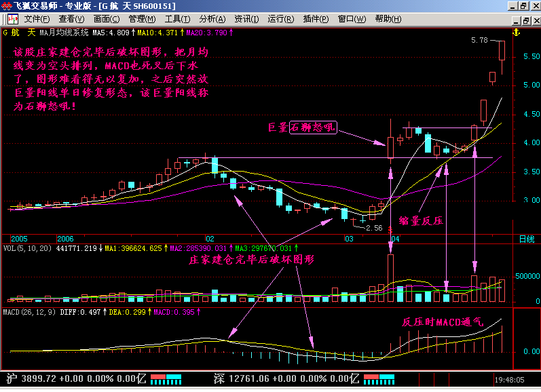Image resolution: width=541 pixels, height=392 pixels.
Task: Select the VOL(5,10,20) indicator header
Action: (27, 249)
